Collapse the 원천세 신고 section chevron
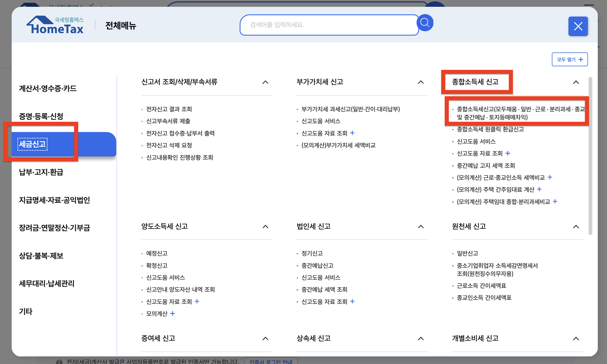This screenshot has width=607, height=364. click(x=576, y=227)
